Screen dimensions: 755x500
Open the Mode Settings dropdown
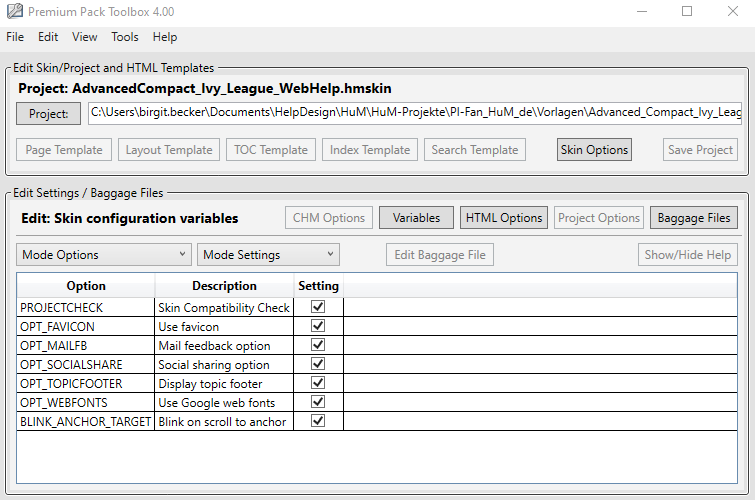pos(268,255)
